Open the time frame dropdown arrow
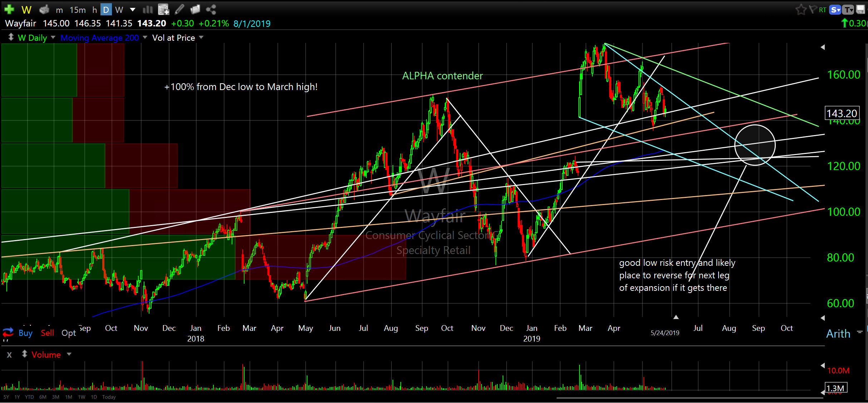 pyautogui.click(x=133, y=9)
